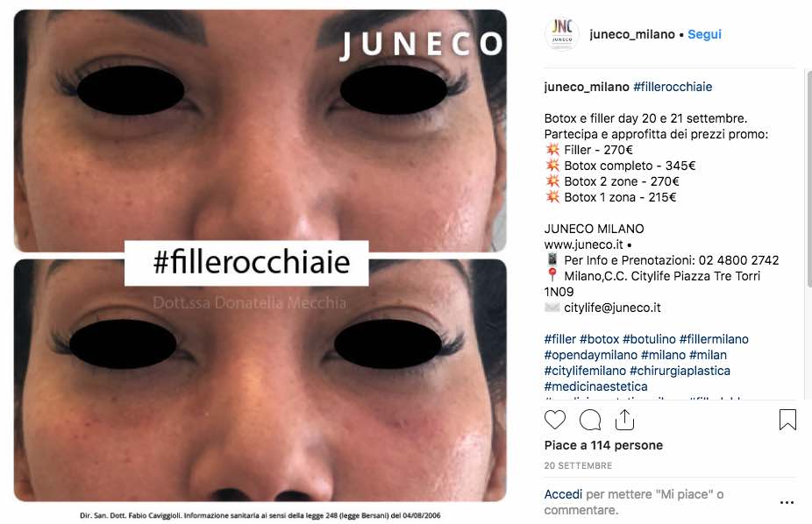Open the #botox hashtag
The height and width of the screenshot is (524, 812).
[x=599, y=339]
